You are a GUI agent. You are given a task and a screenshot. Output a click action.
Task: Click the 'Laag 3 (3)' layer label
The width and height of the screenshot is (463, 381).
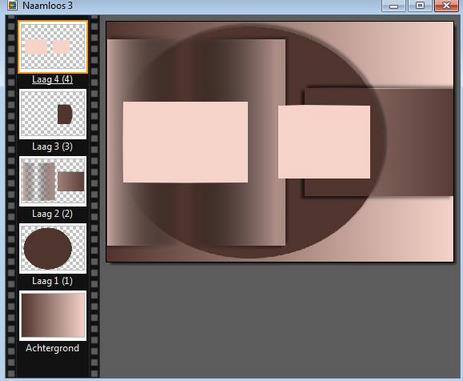tap(52, 147)
